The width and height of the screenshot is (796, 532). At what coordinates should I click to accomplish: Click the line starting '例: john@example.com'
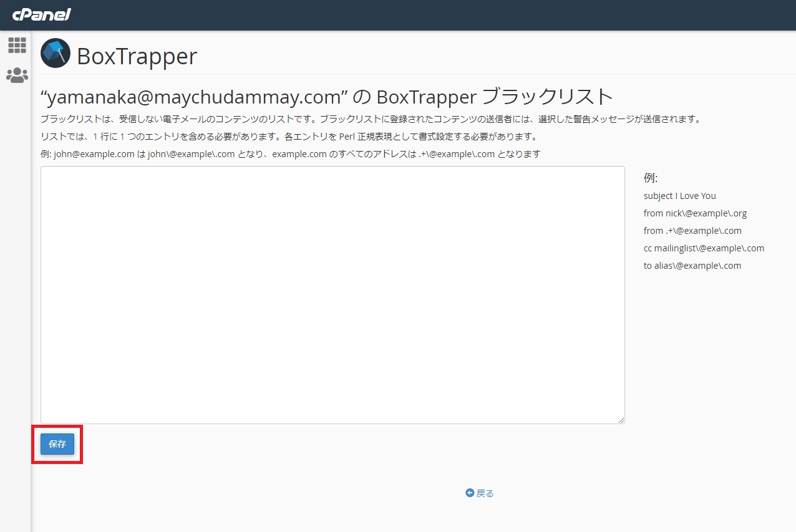291,154
